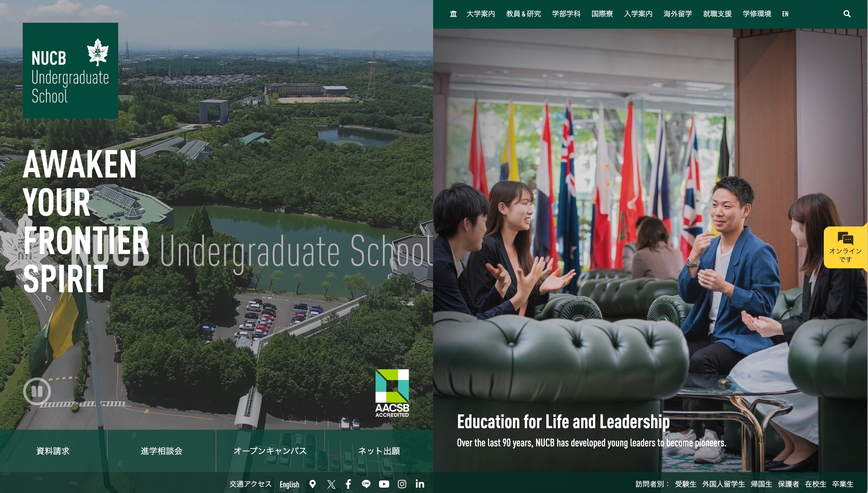Open the 受験生 visitor link
Viewport: 868px width, 493px height.
click(x=685, y=484)
